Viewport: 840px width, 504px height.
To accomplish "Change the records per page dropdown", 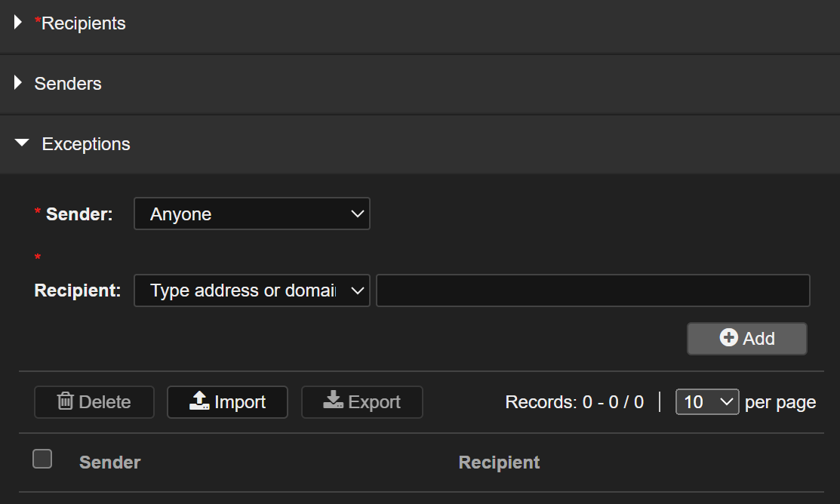I will (706, 402).
